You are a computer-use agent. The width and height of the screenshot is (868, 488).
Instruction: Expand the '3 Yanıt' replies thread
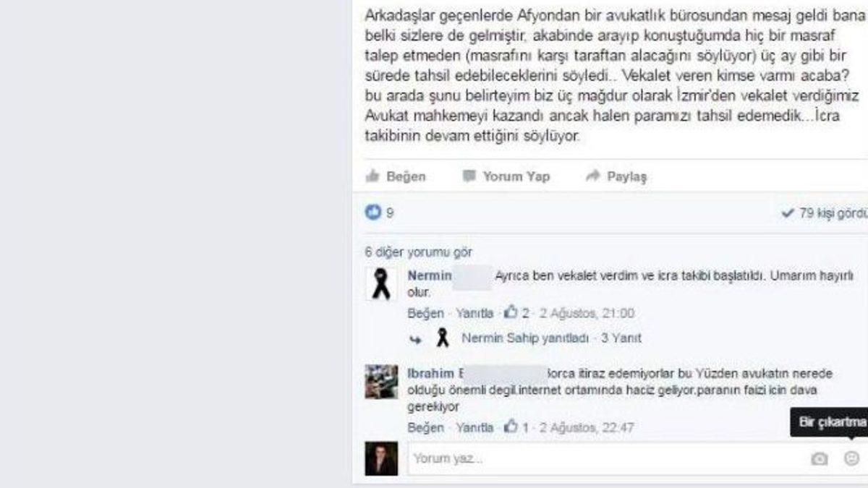point(621,338)
